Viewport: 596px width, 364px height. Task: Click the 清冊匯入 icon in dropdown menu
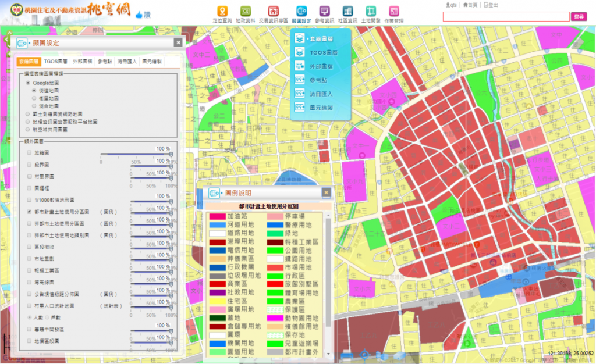tap(300, 94)
